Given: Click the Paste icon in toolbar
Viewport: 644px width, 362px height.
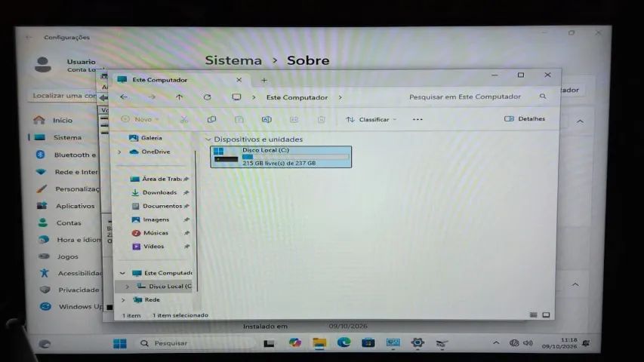Looking at the screenshot, I should click(x=239, y=119).
